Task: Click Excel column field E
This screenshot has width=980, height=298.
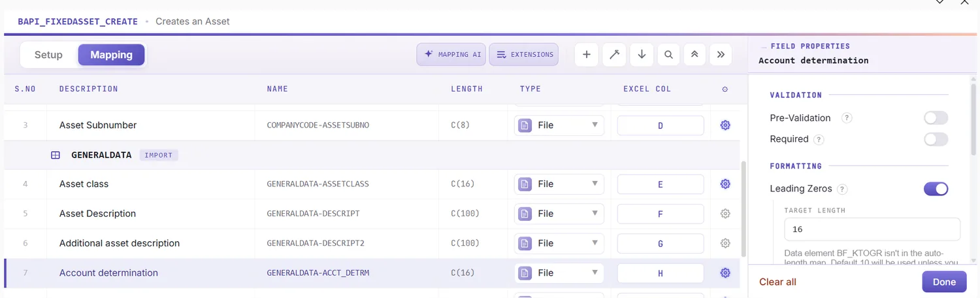Action: 661,184
